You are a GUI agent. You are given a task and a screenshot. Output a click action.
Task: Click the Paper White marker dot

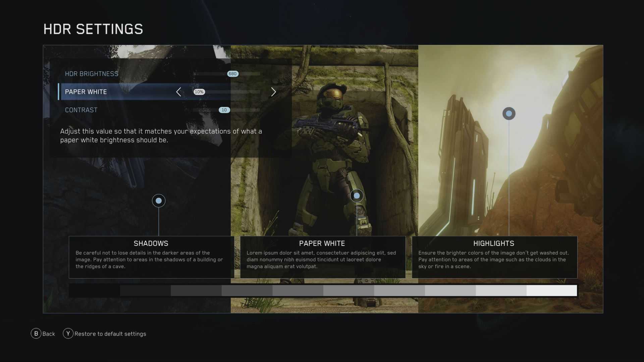click(357, 195)
